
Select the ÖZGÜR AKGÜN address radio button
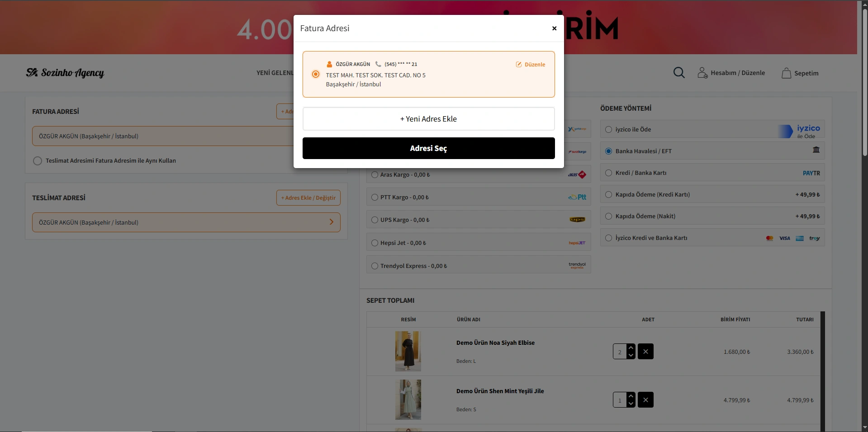(316, 74)
